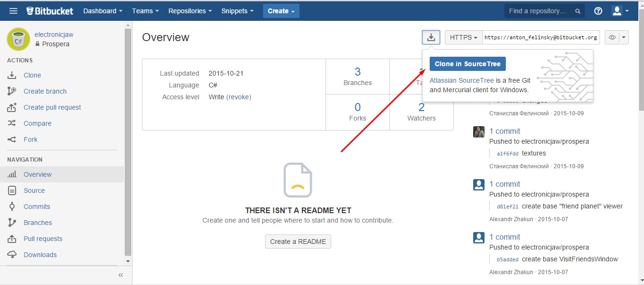
Task: Select Clone in the Actions list
Action: click(32, 75)
